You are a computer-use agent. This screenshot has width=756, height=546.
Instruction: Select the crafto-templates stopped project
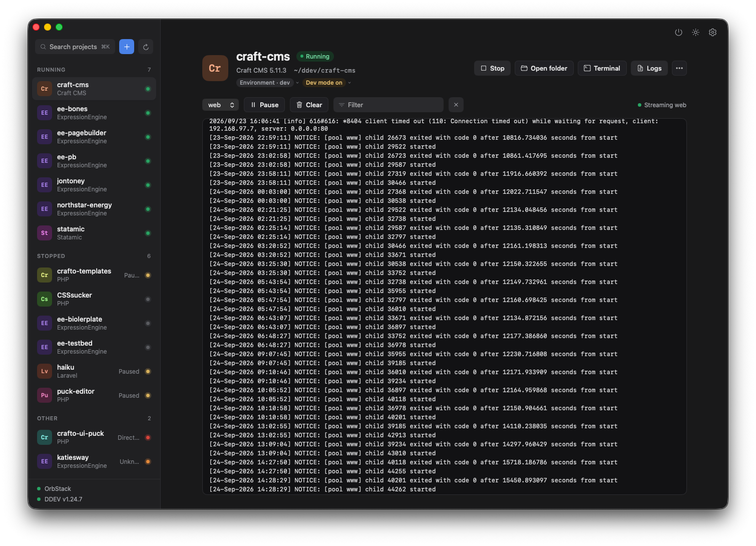tap(94, 275)
